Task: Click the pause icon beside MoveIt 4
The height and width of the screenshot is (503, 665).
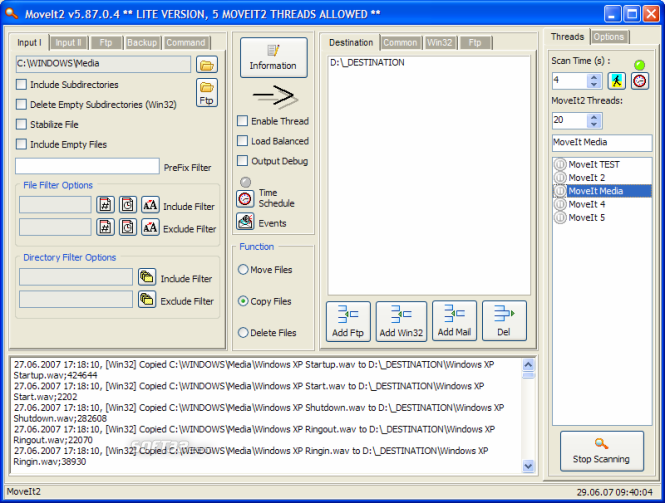Action: [560, 204]
